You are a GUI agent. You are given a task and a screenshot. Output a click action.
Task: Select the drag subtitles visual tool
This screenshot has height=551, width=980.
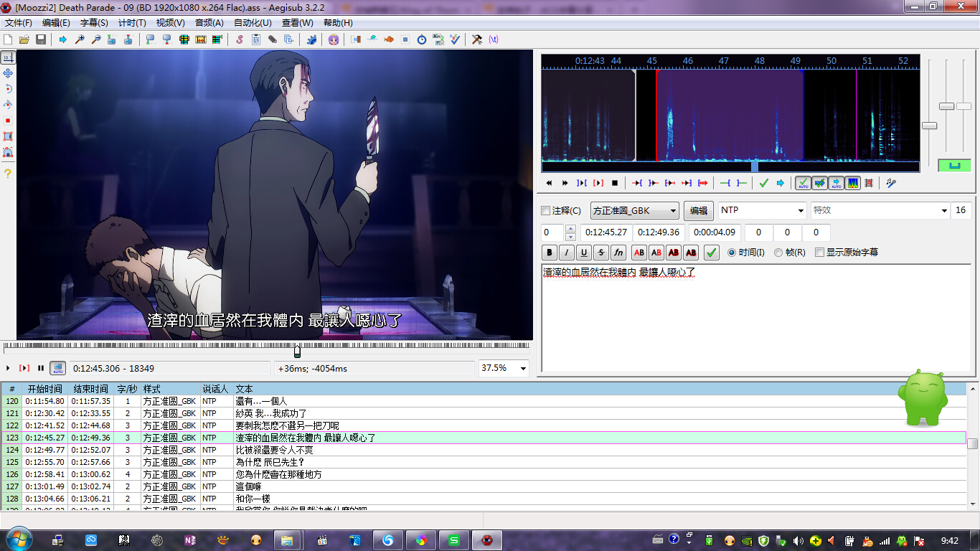tap(8, 72)
